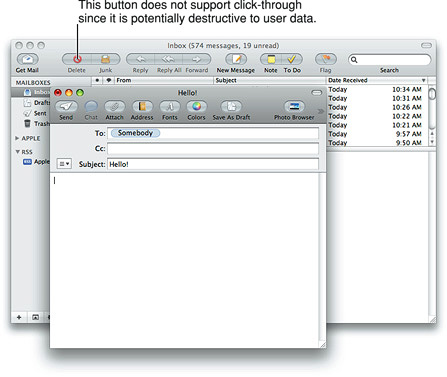Screen dimensions: 447x377
Task: Click the Get Mail toolbar icon
Action: pyautogui.click(x=27, y=59)
